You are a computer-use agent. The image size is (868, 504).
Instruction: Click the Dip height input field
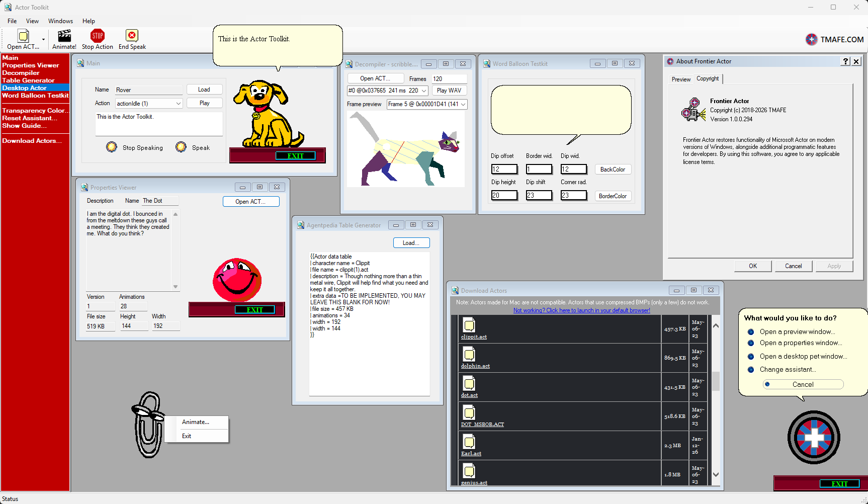point(504,195)
